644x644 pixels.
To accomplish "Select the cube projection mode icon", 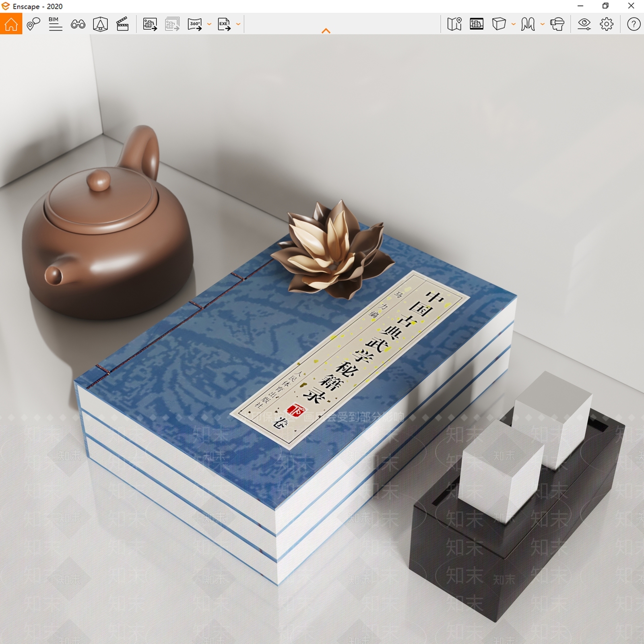I will (x=499, y=24).
